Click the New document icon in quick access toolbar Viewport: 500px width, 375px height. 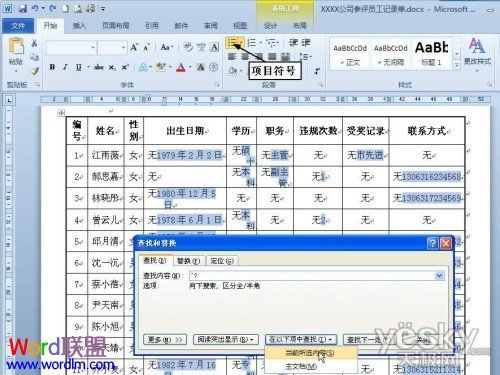(x=65, y=8)
